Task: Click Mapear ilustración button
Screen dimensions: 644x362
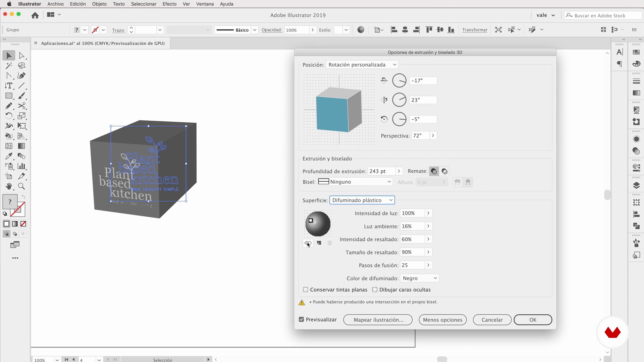Action: [x=378, y=320]
